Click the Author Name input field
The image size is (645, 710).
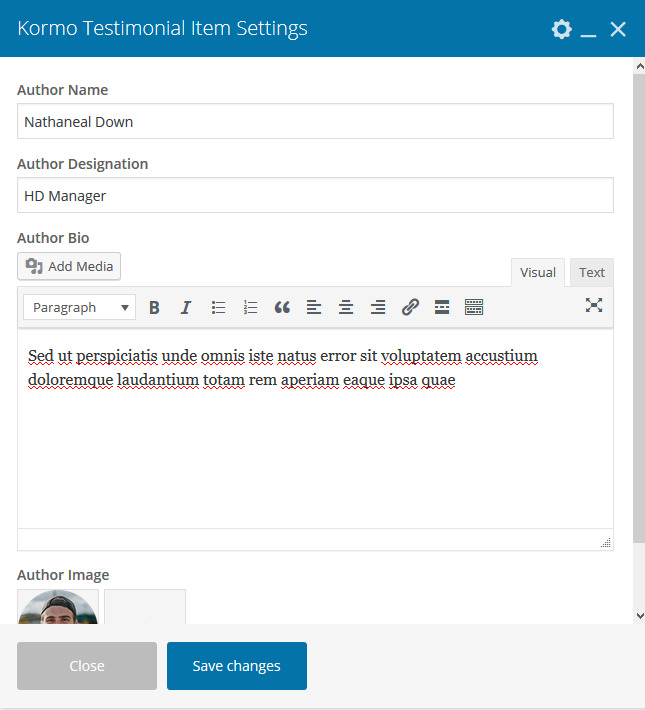click(315, 122)
